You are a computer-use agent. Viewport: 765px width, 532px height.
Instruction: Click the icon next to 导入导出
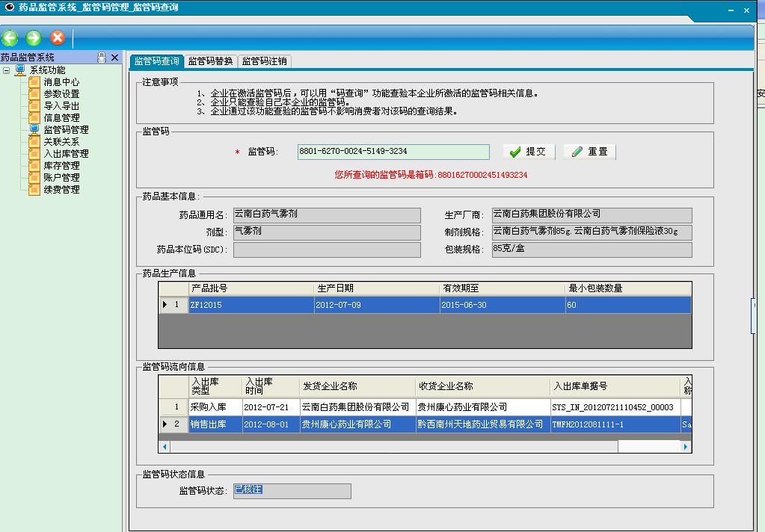(x=34, y=106)
